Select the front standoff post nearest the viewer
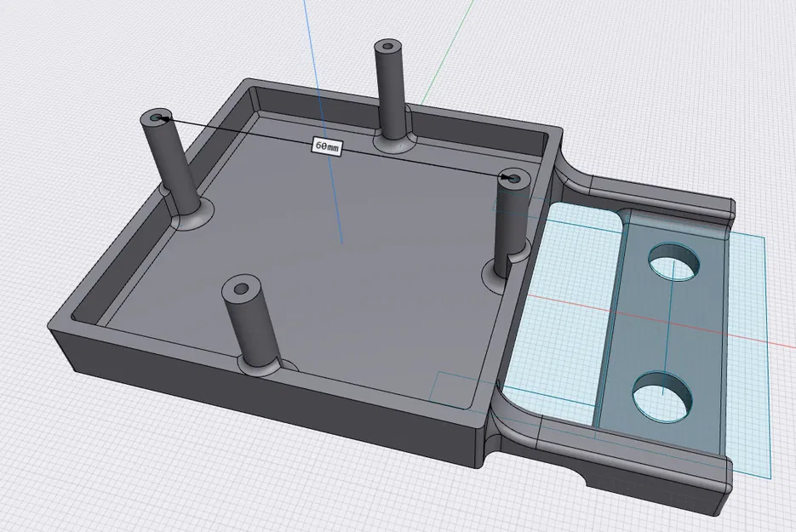The image size is (796, 532). 251,321
